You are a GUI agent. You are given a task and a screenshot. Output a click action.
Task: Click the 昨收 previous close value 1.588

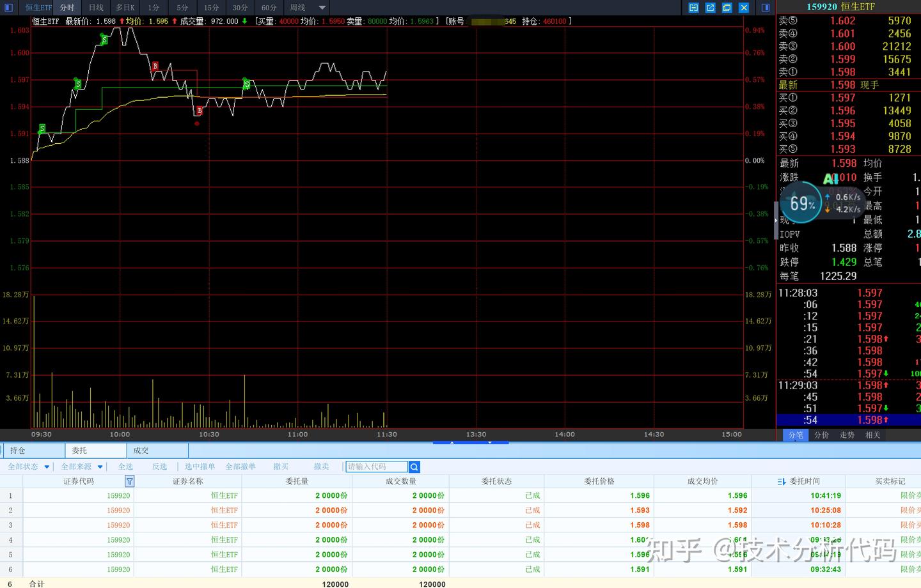(844, 248)
